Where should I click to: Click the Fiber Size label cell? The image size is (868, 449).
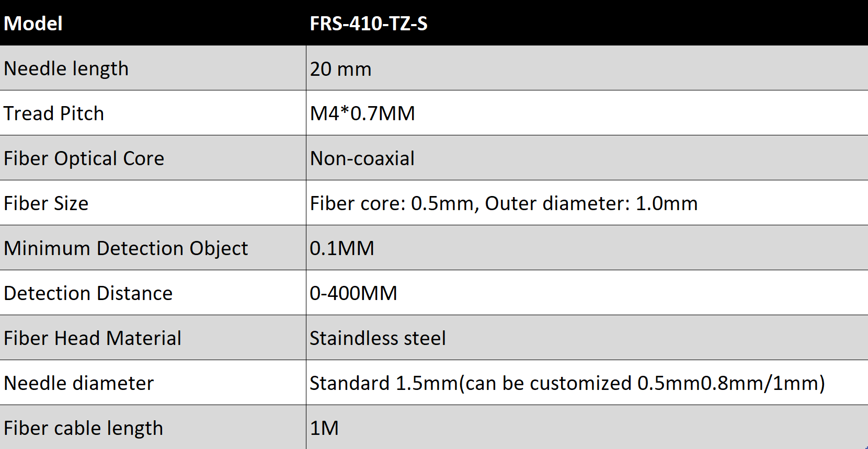(x=153, y=203)
